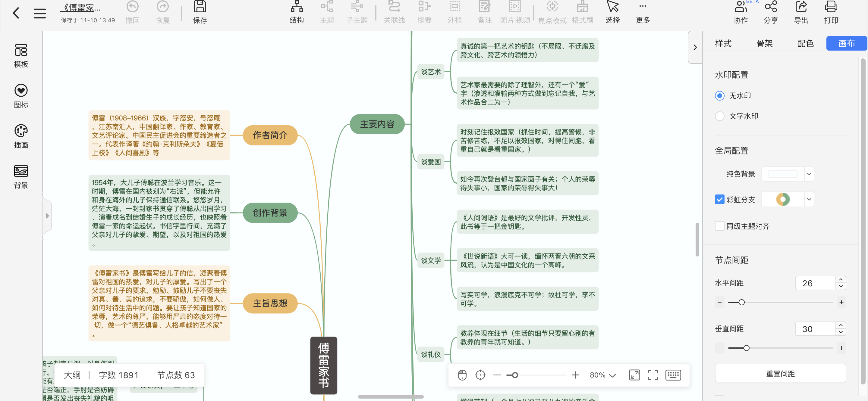Open the 模板 templates sidebar panel

21,56
